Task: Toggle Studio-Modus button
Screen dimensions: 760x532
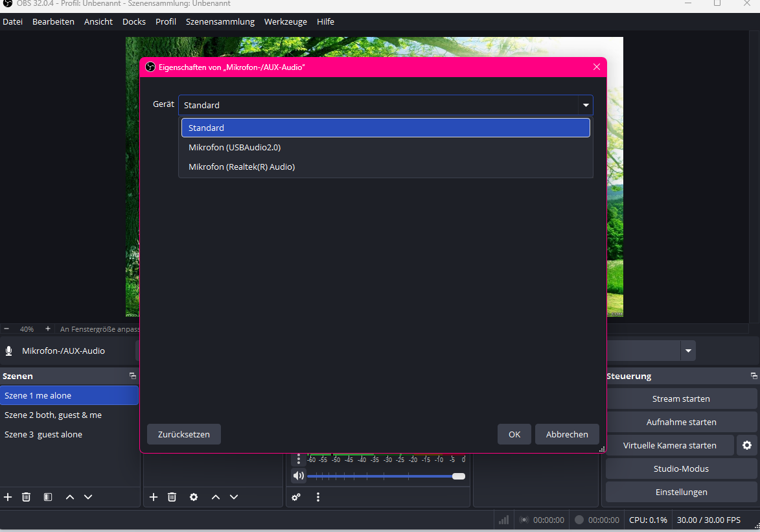Action: [x=681, y=468]
